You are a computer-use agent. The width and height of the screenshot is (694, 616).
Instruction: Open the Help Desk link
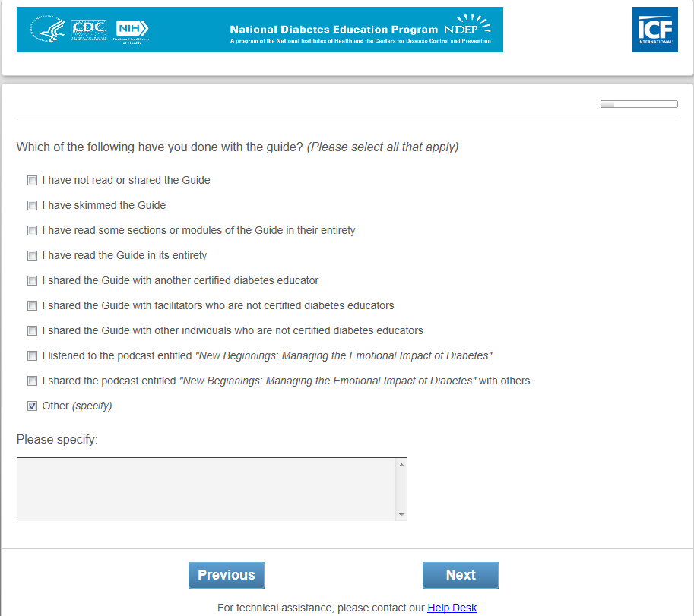(452, 608)
